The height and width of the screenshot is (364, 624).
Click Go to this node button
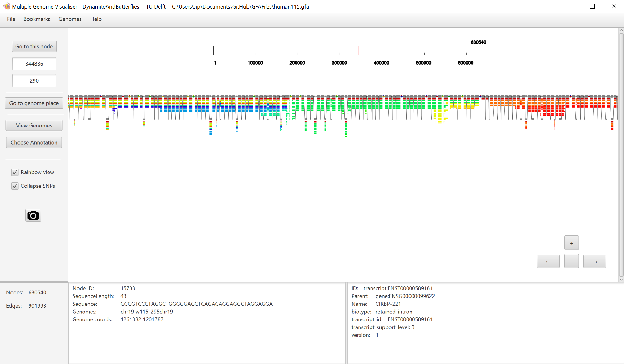[34, 46]
